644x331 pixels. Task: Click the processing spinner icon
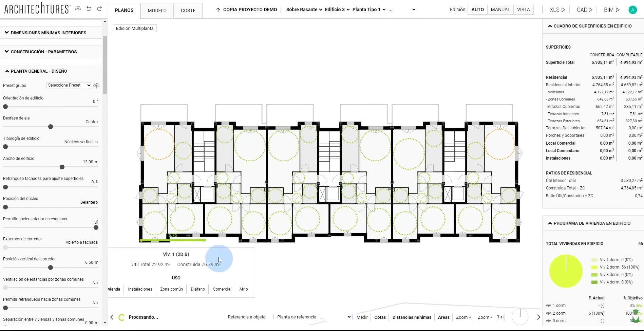(121, 317)
